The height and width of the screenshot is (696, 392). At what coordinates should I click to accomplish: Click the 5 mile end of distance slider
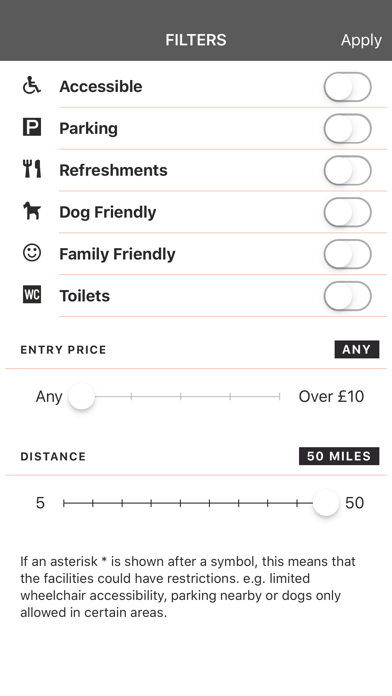point(64,503)
